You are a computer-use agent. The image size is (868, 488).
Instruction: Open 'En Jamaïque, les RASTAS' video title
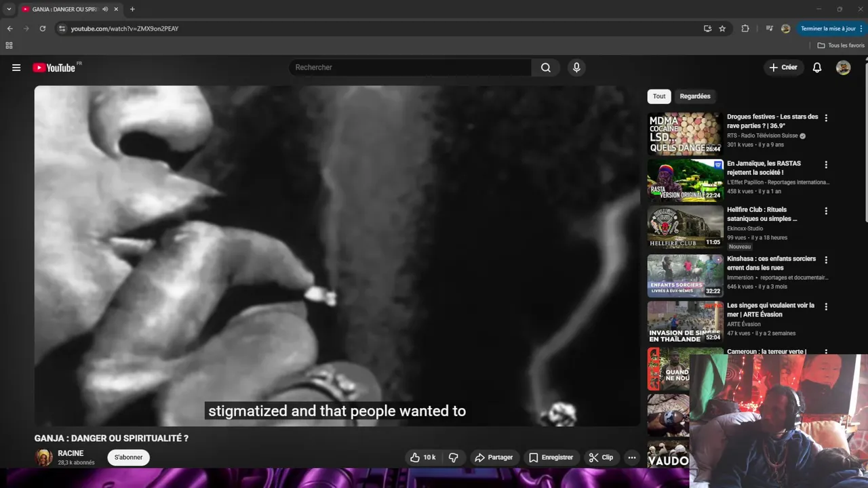(764, 168)
